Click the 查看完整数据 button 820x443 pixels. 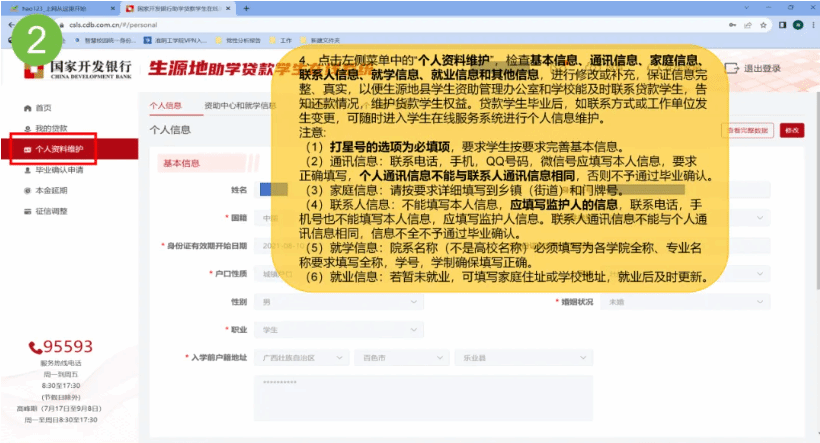tap(748, 130)
